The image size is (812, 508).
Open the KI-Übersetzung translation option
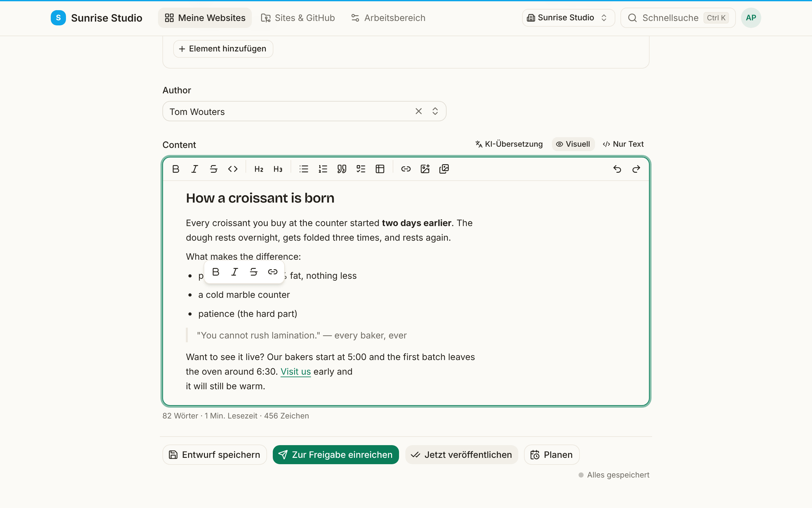coord(509,144)
